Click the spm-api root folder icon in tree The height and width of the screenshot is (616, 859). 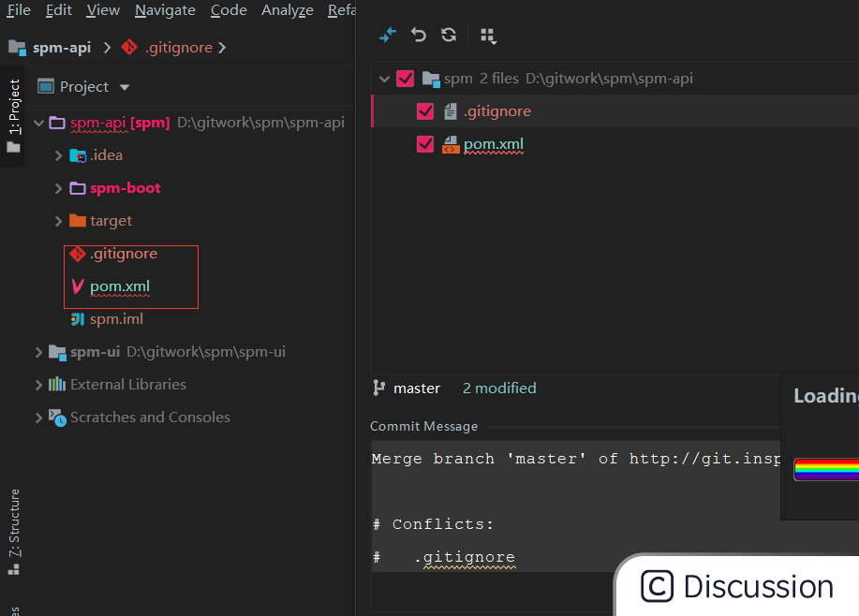tap(57, 123)
